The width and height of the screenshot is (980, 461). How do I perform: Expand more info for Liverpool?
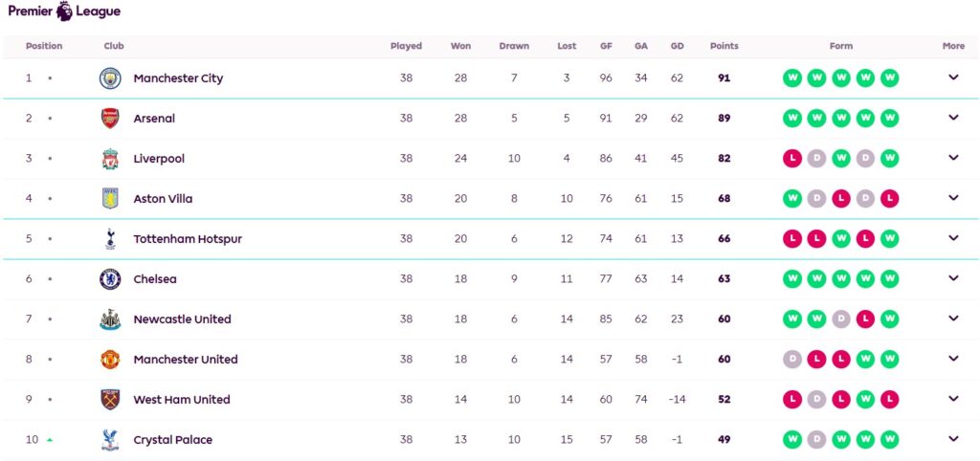pos(953,159)
